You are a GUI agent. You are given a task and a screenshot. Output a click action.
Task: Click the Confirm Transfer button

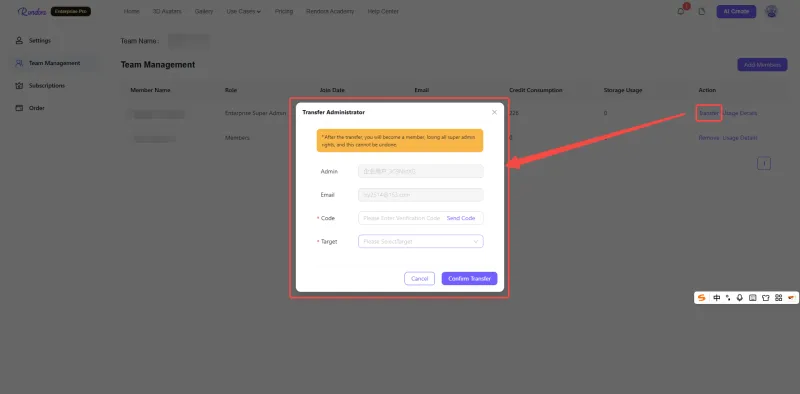469,279
